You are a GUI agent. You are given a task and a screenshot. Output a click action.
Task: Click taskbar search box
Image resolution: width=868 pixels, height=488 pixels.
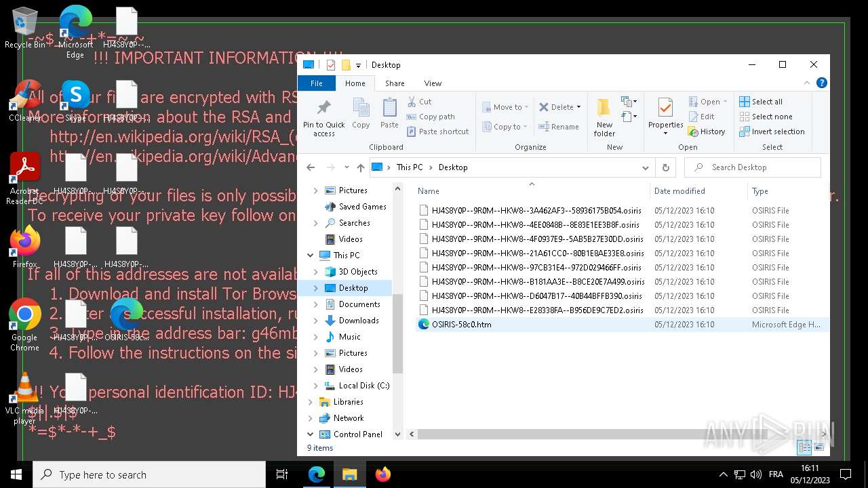[x=149, y=474]
